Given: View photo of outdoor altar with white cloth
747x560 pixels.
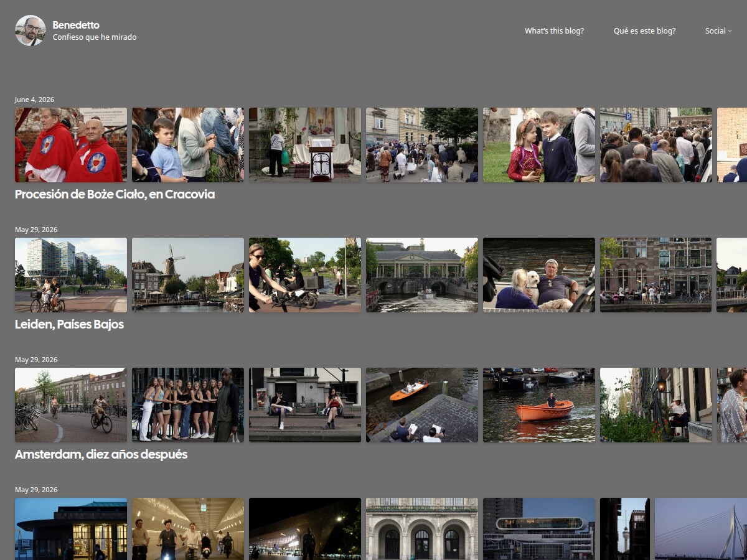Looking at the screenshot, I should click(x=305, y=145).
